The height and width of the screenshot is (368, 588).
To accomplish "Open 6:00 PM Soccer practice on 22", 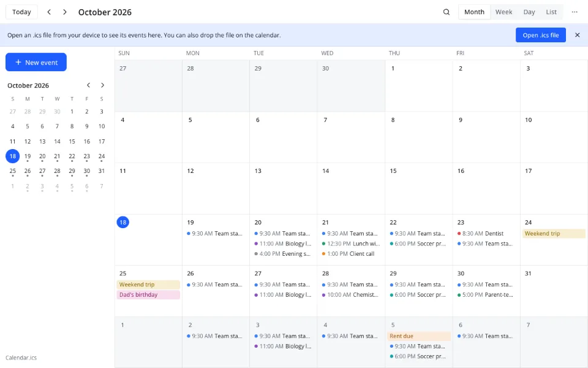I will tap(418, 243).
